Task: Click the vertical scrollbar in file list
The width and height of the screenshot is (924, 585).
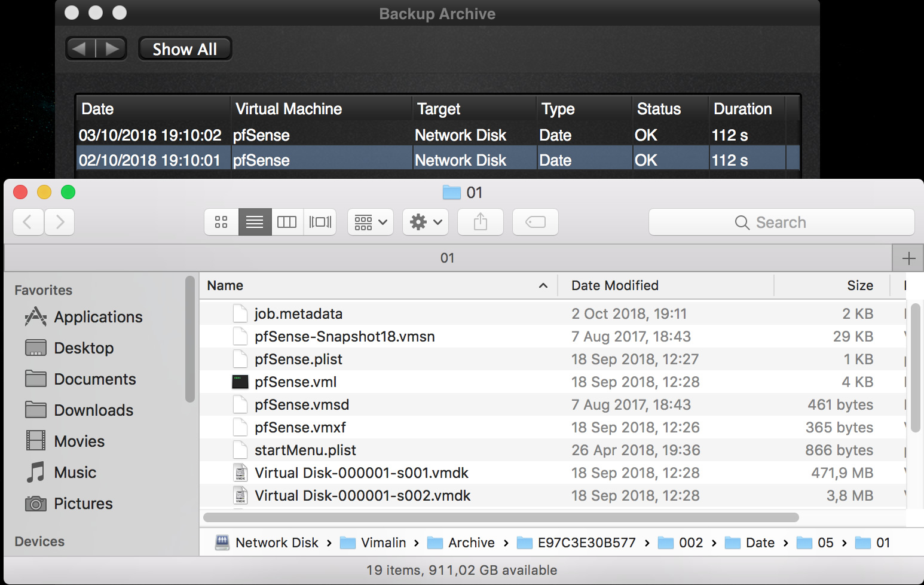Action: point(915,367)
